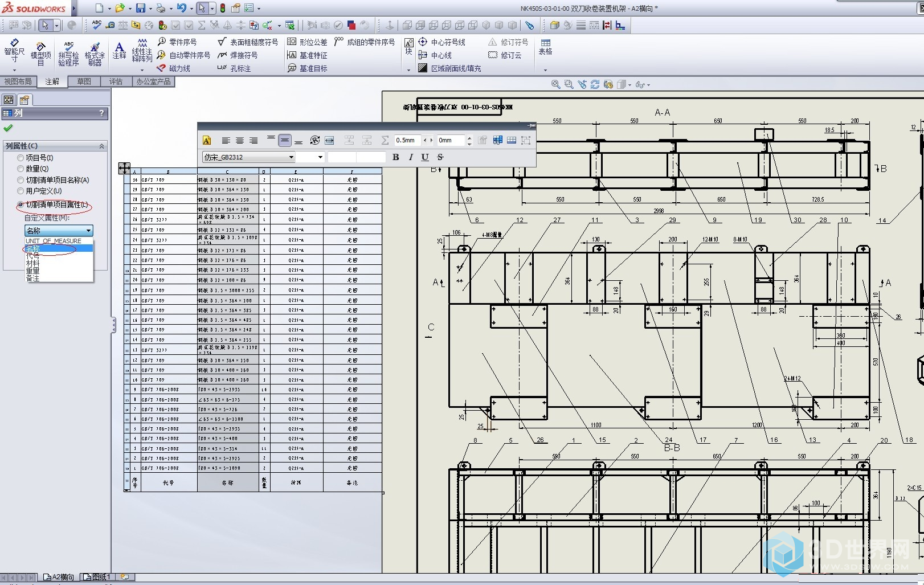Insert a Revision Cloud (修订云)
Viewport: 924px width, 585px height.
tap(505, 55)
